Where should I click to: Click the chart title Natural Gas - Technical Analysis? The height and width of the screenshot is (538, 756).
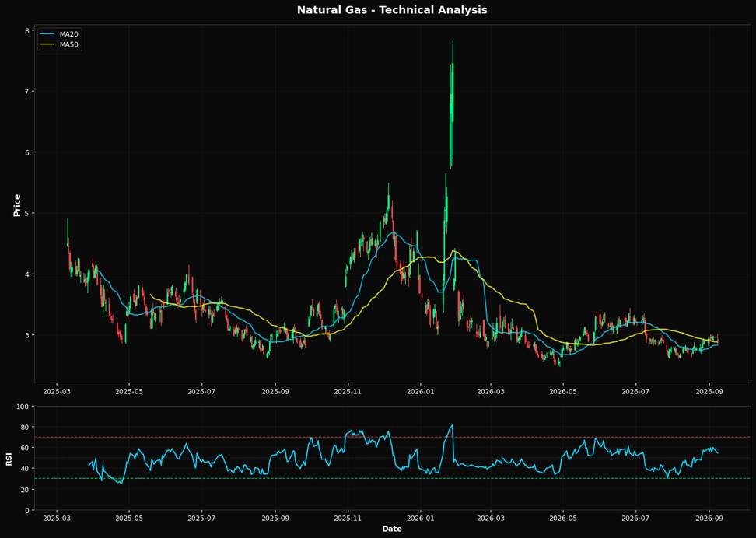tap(391, 9)
